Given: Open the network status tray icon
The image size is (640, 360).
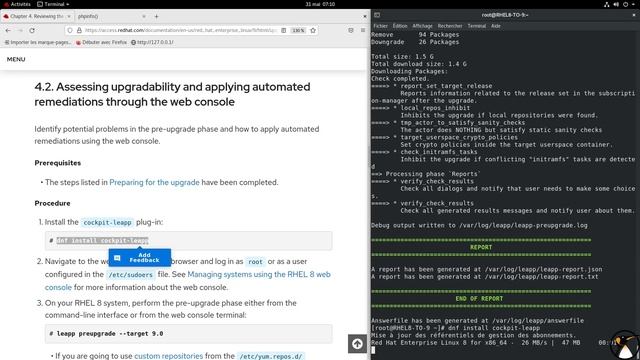Looking at the screenshot, I should pyautogui.click(x=607, y=4).
